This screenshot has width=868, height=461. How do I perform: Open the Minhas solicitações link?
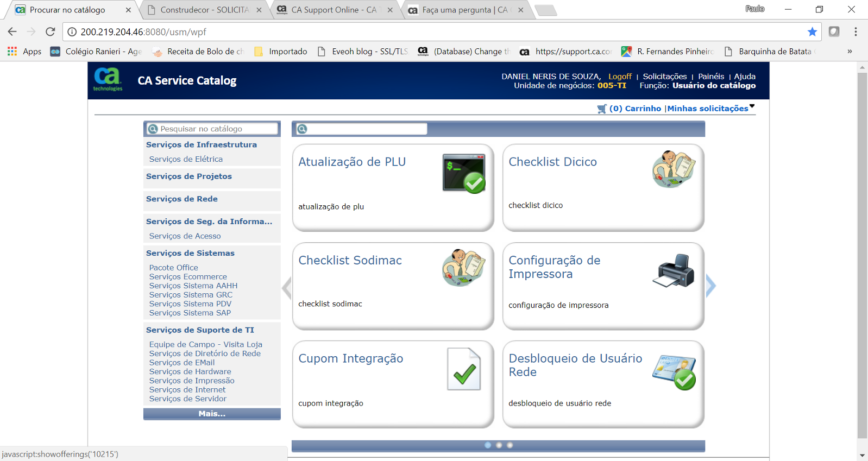pyautogui.click(x=708, y=109)
